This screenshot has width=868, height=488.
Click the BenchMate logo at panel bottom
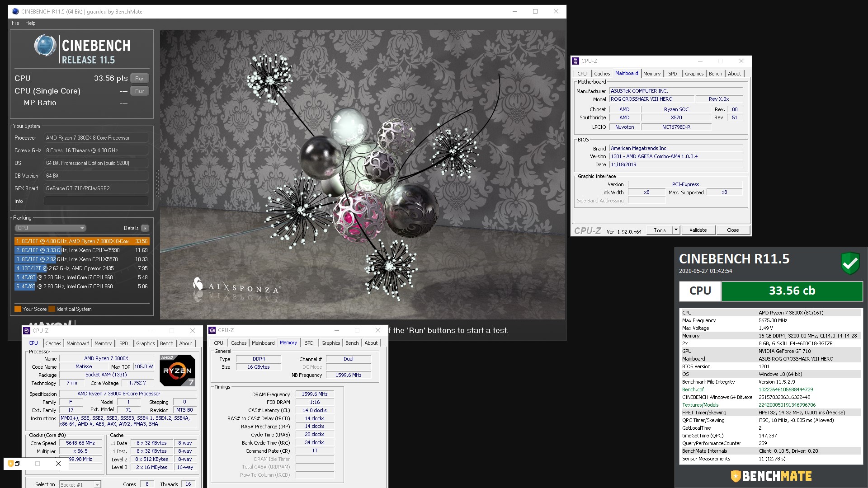(x=771, y=476)
